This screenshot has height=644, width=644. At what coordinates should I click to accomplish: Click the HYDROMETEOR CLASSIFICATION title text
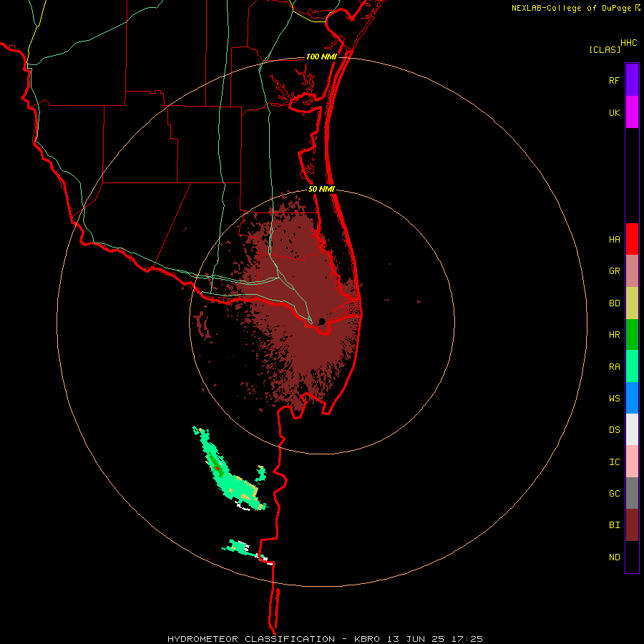tap(251, 639)
